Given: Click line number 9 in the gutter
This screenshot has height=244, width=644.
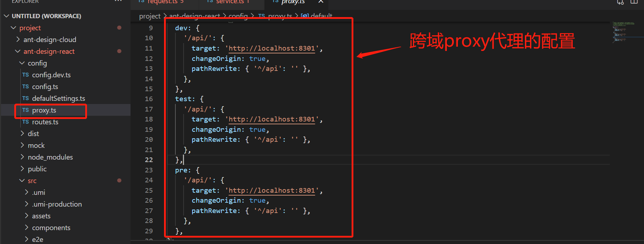Looking at the screenshot, I should (151, 28).
